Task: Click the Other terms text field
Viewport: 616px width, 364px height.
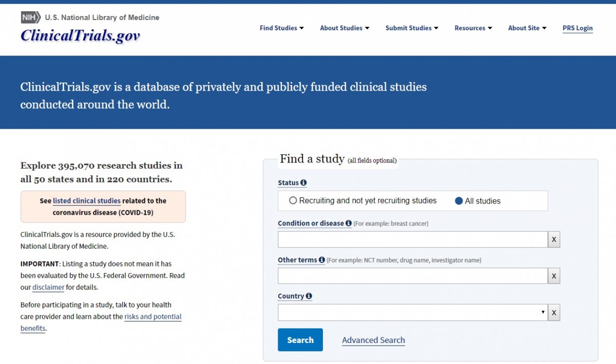Action: click(412, 276)
